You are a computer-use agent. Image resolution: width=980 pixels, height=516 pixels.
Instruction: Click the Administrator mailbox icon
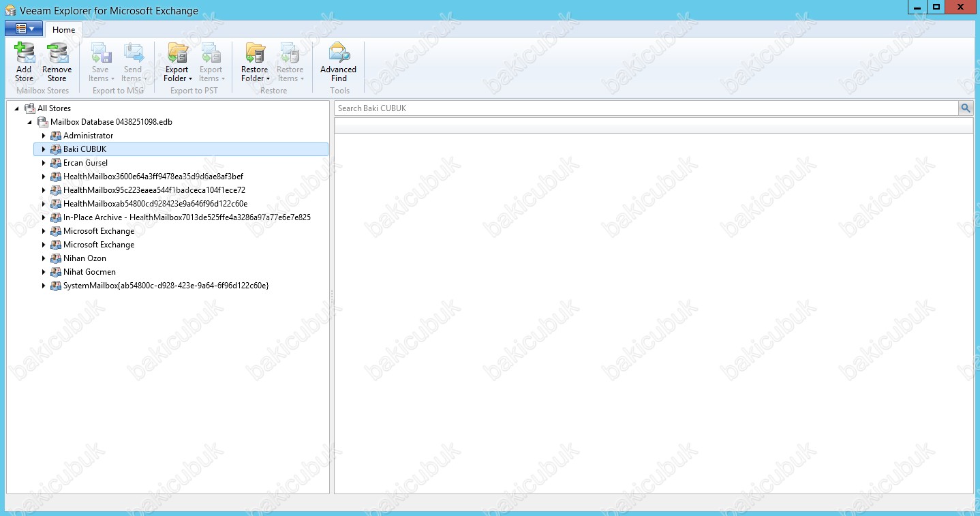(x=56, y=136)
